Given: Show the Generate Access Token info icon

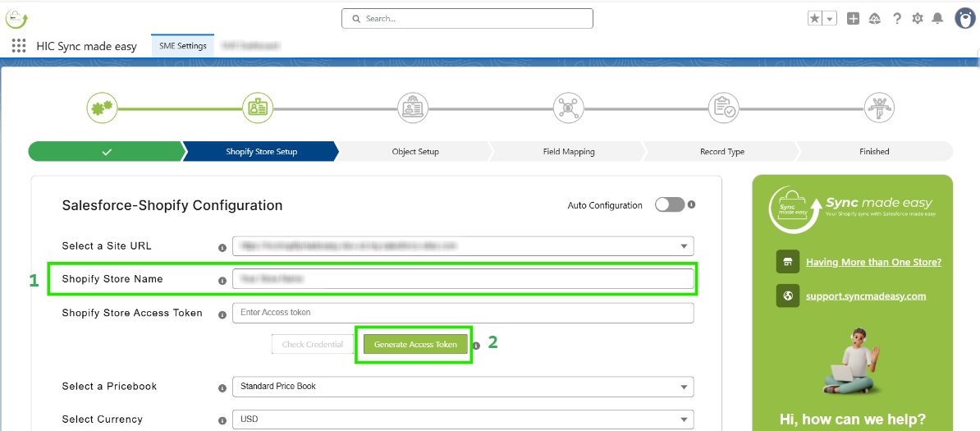Looking at the screenshot, I should pos(476,346).
